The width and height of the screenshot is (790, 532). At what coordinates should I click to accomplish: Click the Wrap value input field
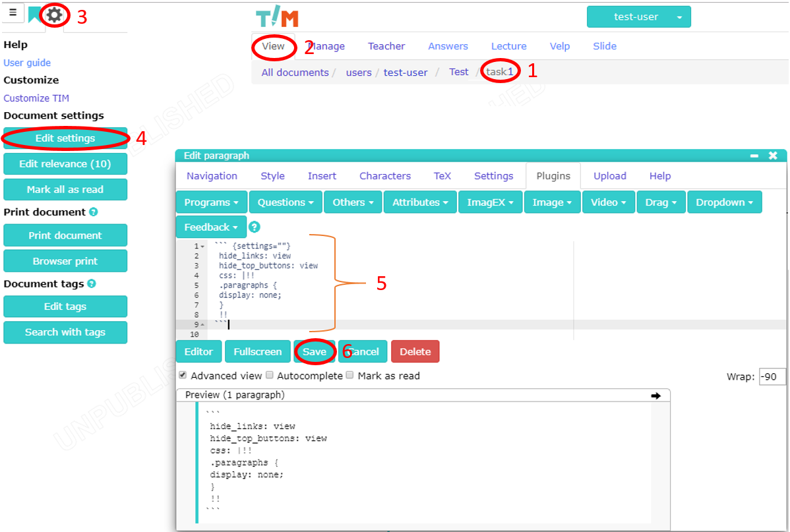tap(772, 376)
